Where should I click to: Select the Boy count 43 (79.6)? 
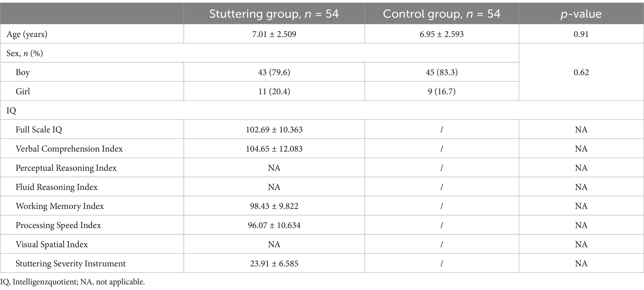point(274,72)
